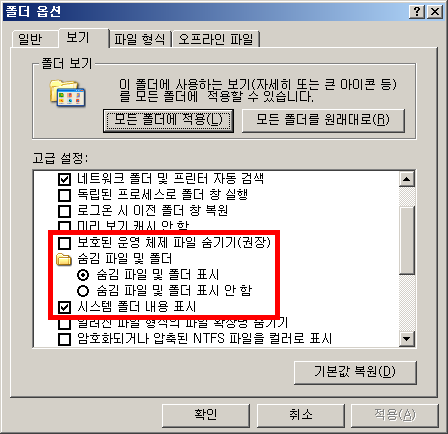Screen dimensions: 448x434
Task: Open the 오프라인 파일 tab
Action: (216, 39)
